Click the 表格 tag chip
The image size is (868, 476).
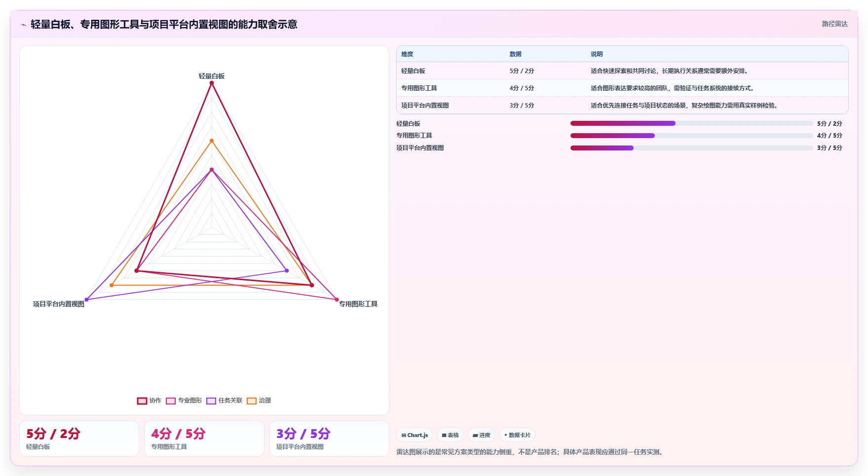tap(450, 435)
